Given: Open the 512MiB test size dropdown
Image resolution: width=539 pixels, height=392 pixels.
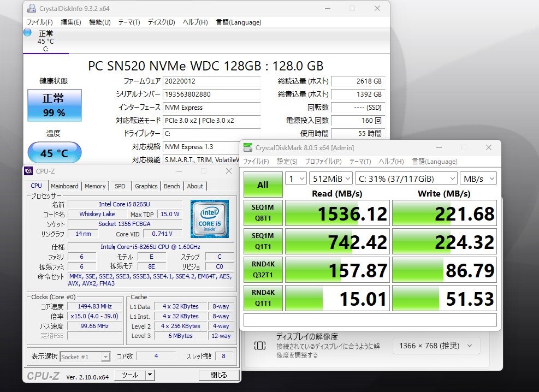Looking at the screenshot, I should click(331, 179).
